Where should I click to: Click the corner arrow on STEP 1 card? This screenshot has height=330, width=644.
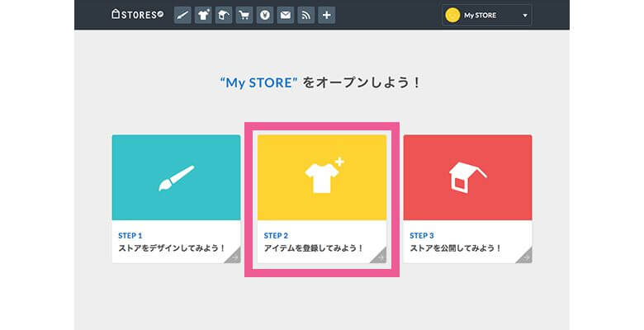(x=234, y=257)
